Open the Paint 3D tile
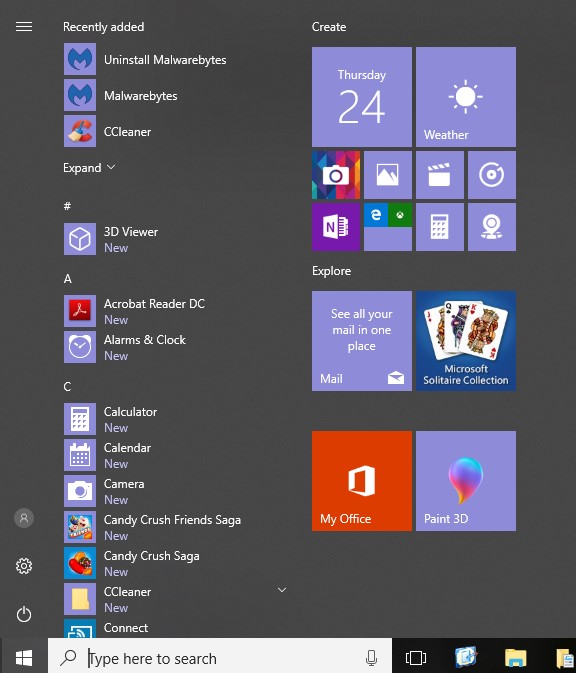This screenshot has height=673, width=576. [x=466, y=481]
